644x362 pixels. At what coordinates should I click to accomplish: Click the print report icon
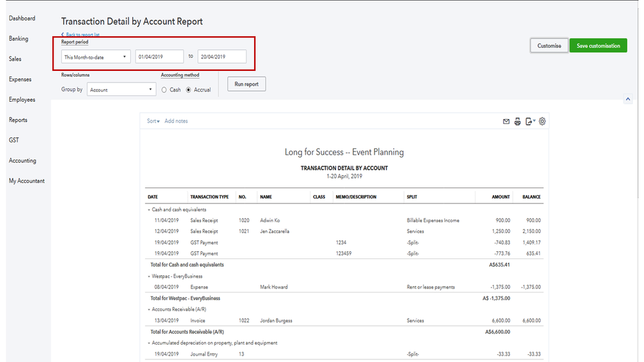[517, 121]
